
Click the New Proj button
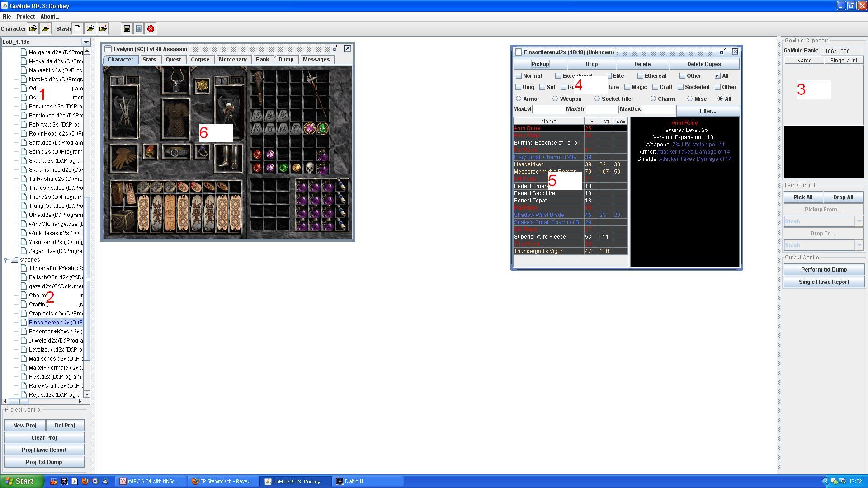click(x=25, y=426)
